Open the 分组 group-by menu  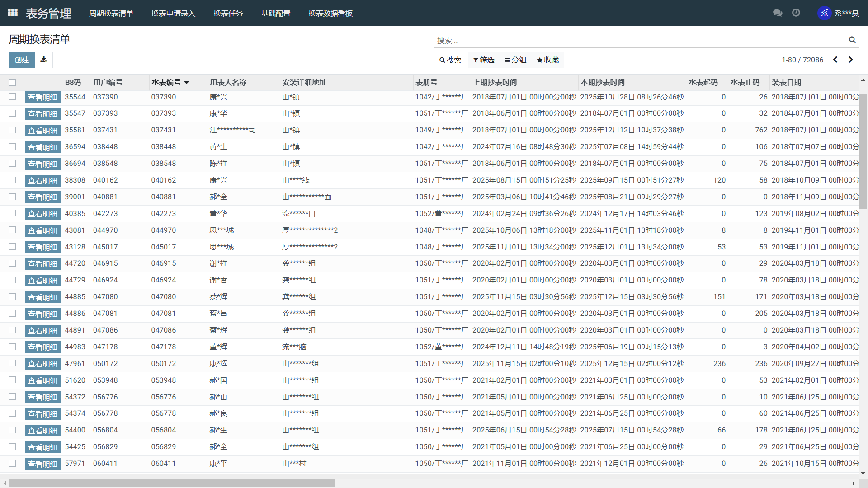(515, 60)
